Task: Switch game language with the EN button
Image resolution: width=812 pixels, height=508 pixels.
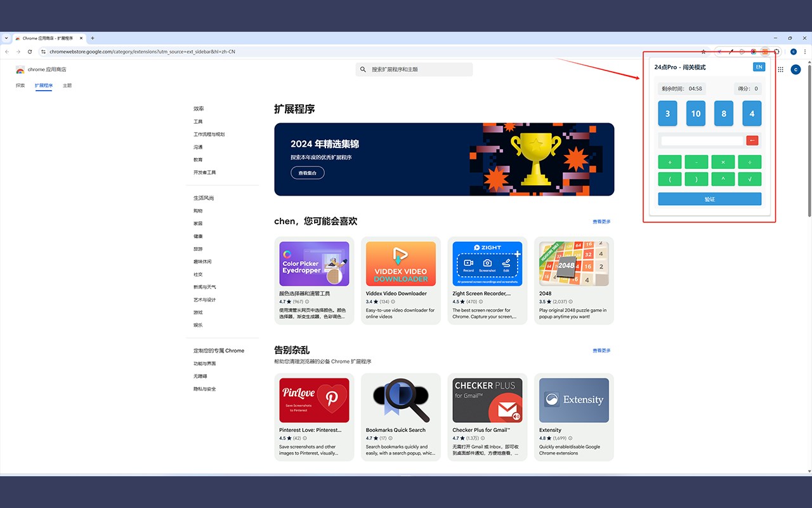Action: pyautogui.click(x=759, y=67)
